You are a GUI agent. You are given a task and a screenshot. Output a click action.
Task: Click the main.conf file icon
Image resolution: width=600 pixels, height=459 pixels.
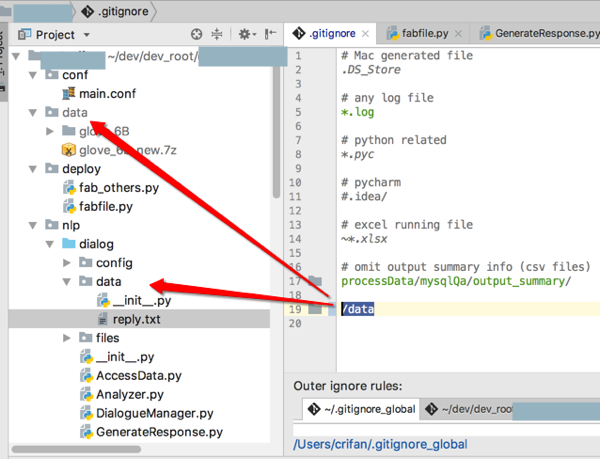pos(68,93)
